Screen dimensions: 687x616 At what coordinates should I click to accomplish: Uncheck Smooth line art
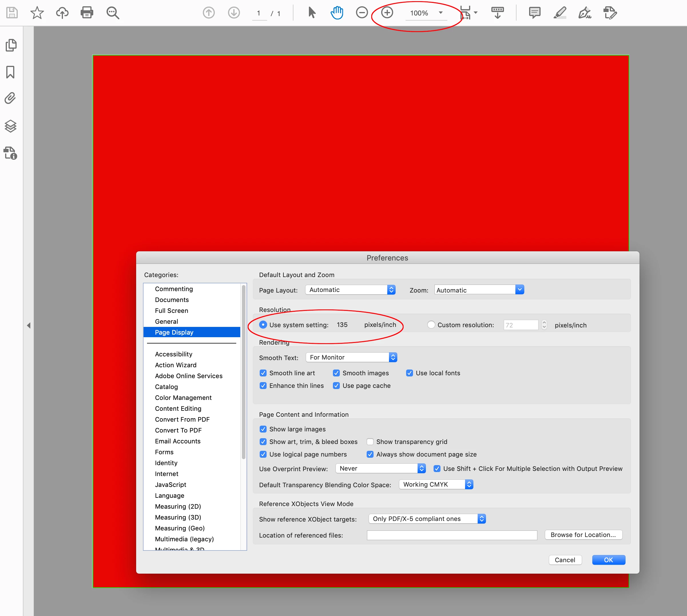tap(263, 373)
